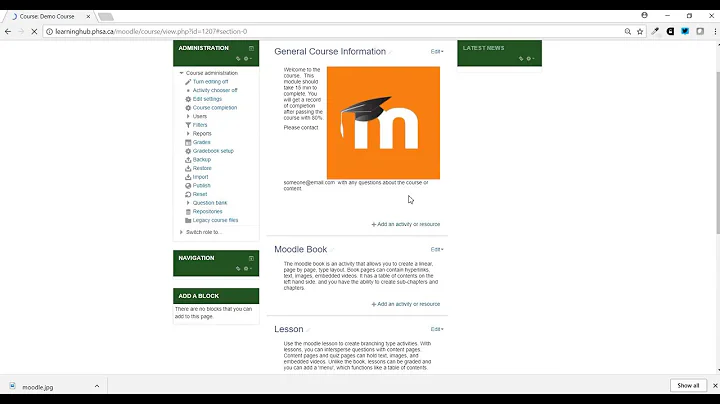Open a new tab with the tab button
The width and height of the screenshot is (720, 404).
coord(106,17)
